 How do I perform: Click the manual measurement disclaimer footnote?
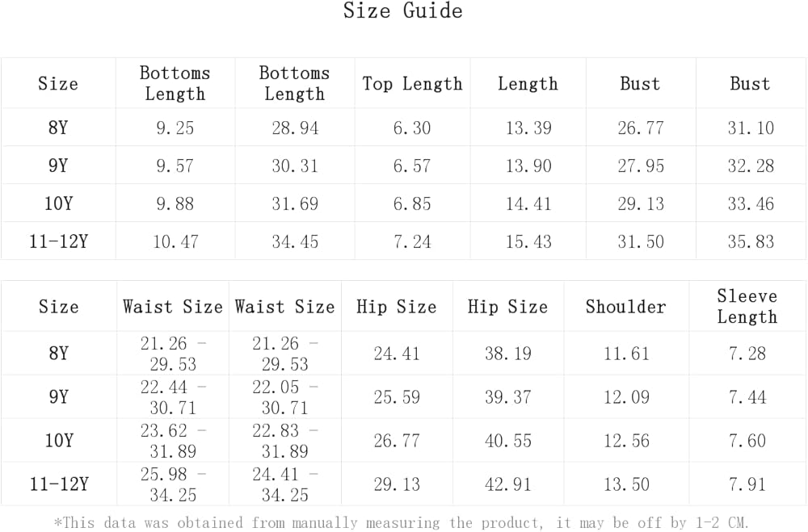(402, 522)
